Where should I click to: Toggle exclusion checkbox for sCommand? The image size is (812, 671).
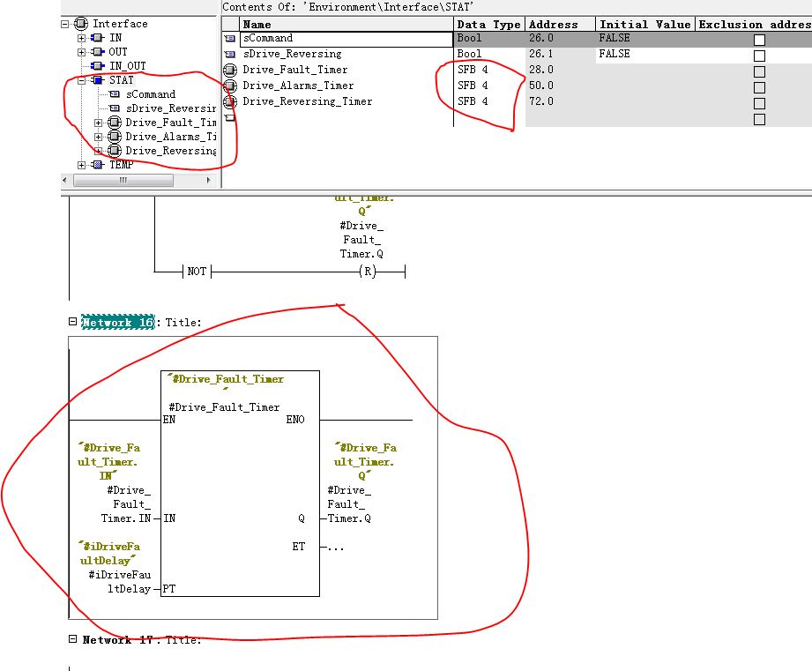[x=760, y=40]
